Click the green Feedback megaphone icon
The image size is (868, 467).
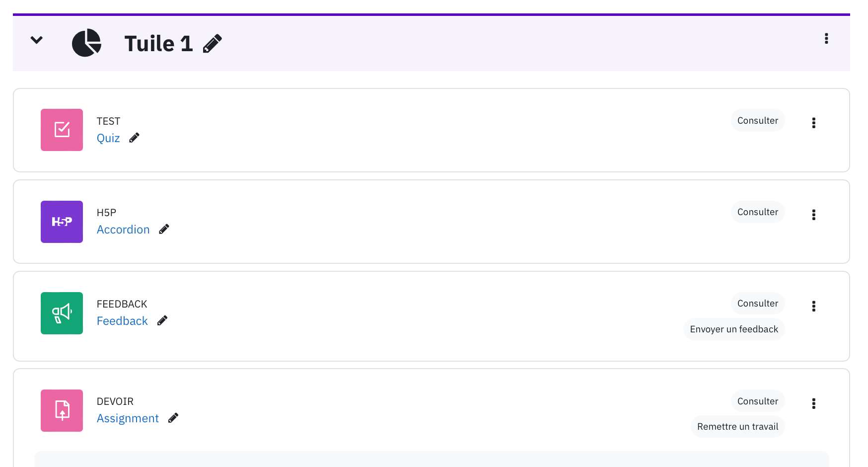click(x=62, y=313)
